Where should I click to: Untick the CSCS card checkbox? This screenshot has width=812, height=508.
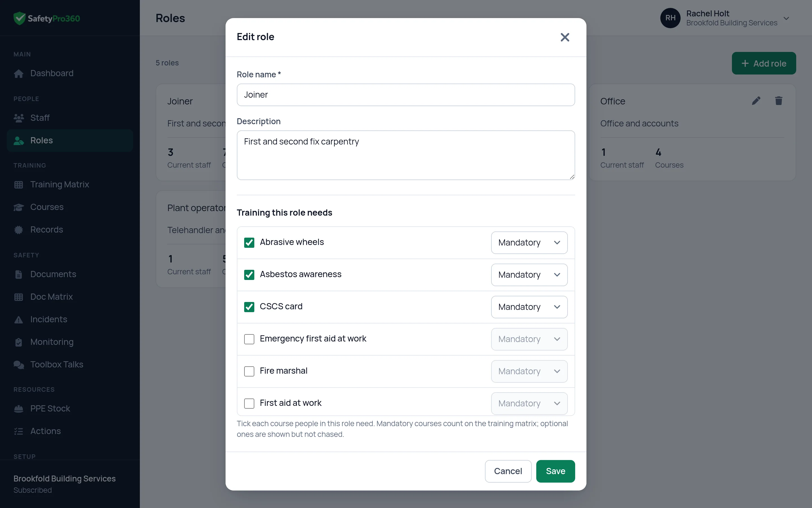249,307
